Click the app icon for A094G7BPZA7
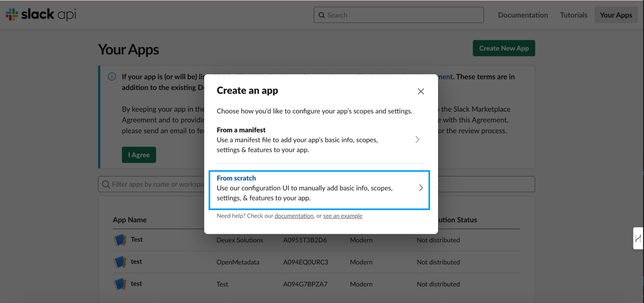The image size is (644, 303). (x=120, y=284)
